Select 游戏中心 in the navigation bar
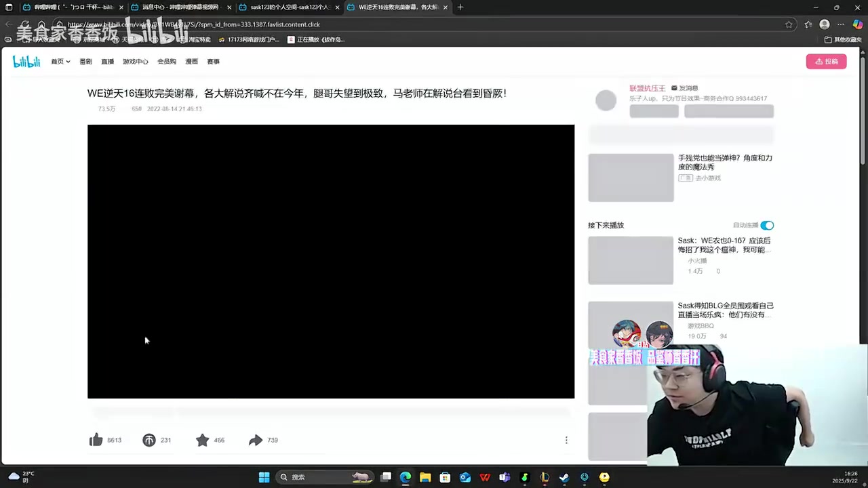 135,62
